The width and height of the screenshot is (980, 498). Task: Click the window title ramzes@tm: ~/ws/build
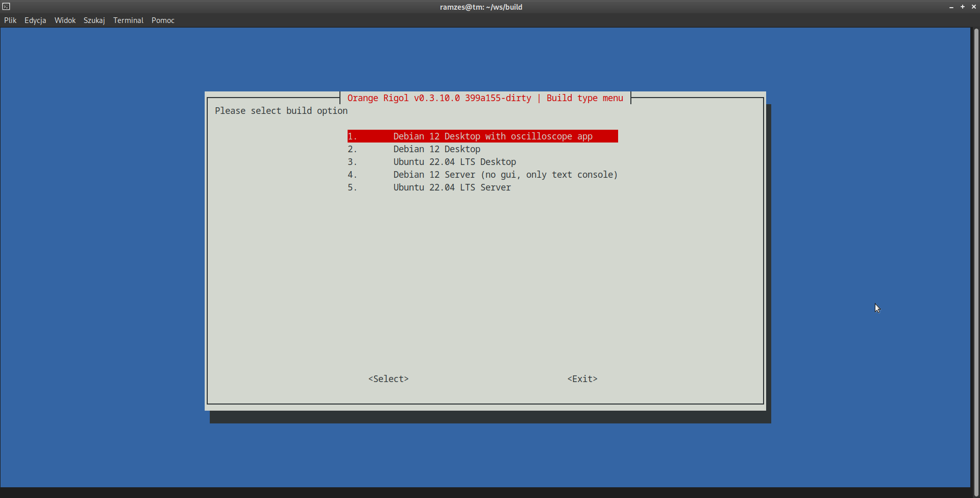481,7
